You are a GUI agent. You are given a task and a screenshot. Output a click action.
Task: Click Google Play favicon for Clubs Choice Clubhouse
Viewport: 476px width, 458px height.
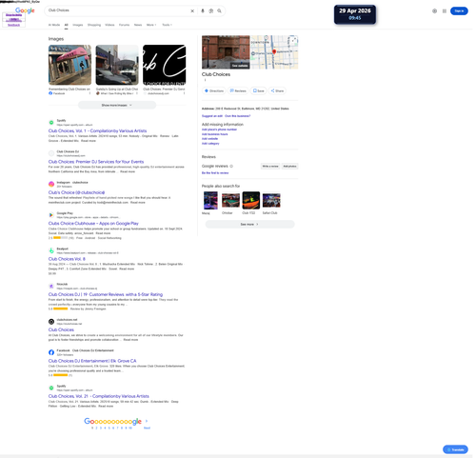click(51, 215)
